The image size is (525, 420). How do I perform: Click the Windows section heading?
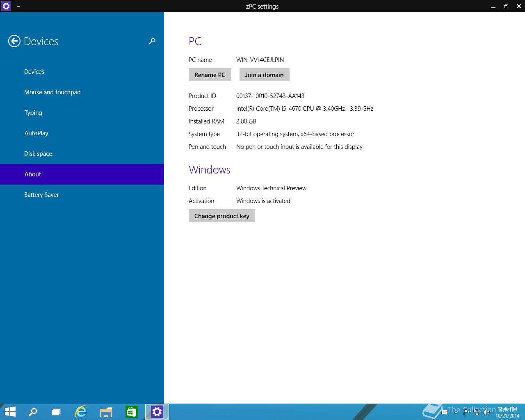click(210, 170)
